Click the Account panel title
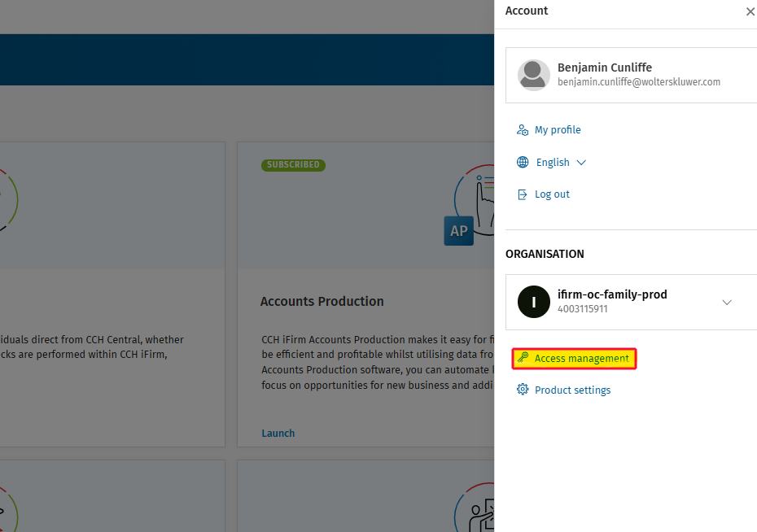 coord(526,11)
